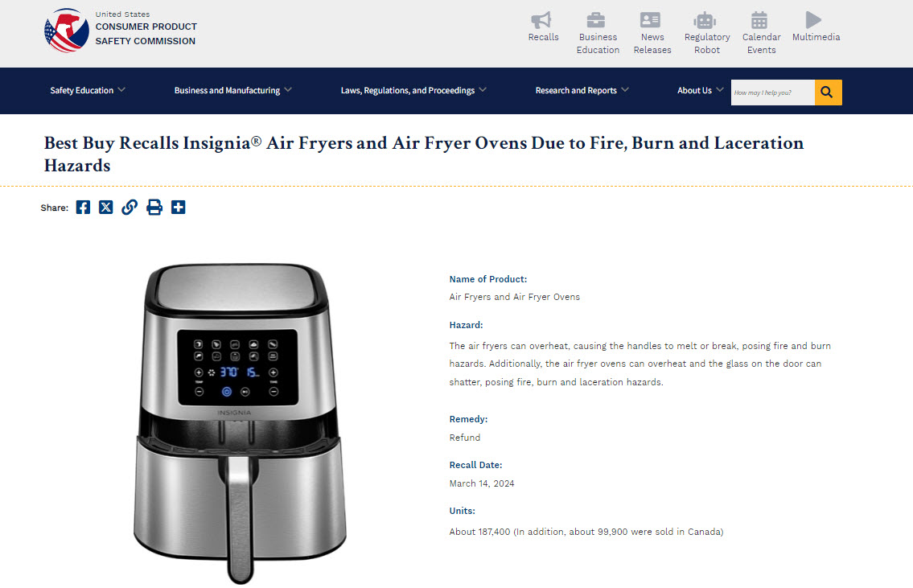
Task: Click the Insignia air fryer product image
Action: (x=240, y=424)
